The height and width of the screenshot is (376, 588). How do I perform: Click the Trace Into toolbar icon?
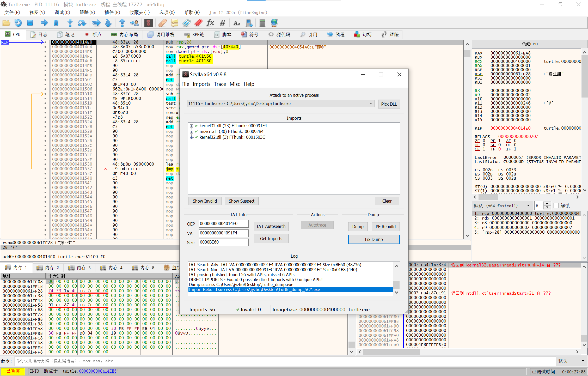click(96, 23)
